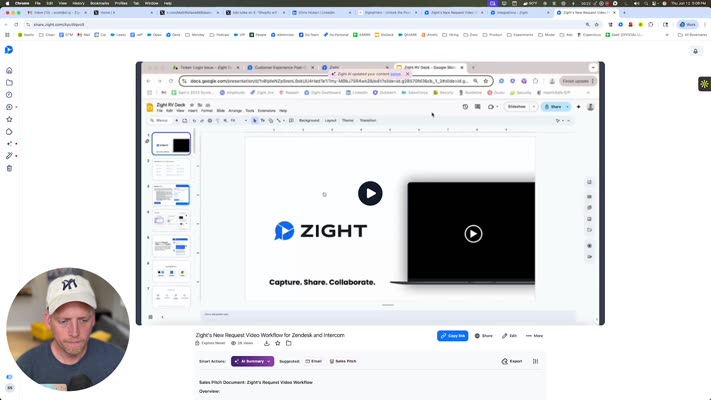711x400 pixels.
Task: Open the History menu in macOS menu bar
Action: (78, 3)
